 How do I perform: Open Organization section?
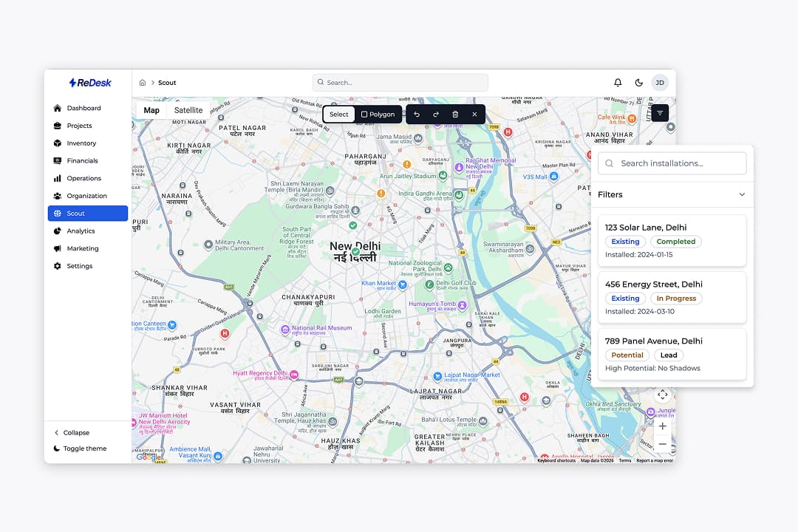click(87, 196)
